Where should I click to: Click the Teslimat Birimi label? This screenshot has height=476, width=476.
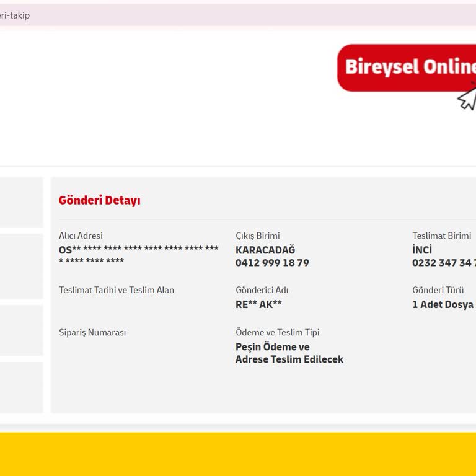[441, 236]
